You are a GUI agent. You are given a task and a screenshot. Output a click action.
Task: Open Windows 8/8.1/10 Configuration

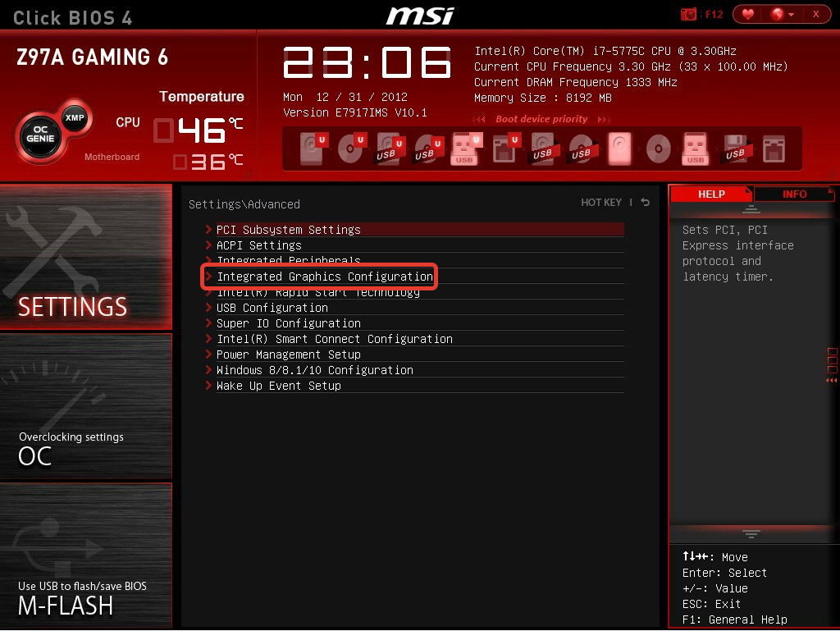pos(414,369)
